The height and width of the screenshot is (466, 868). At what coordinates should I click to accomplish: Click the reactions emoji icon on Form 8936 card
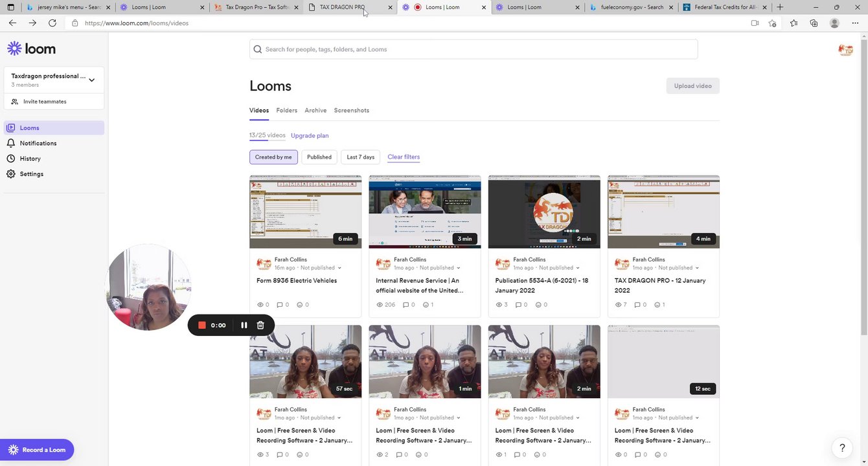click(x=300, y=305)
